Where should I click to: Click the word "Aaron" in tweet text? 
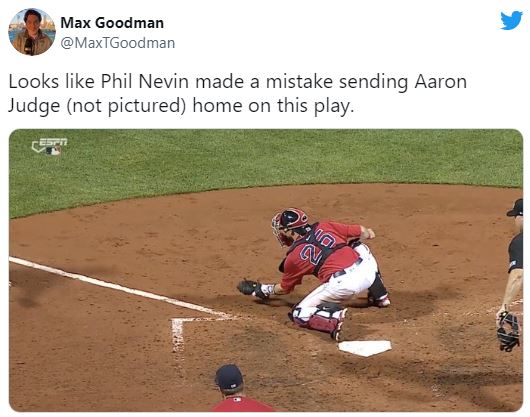click(x=440, y=82)
